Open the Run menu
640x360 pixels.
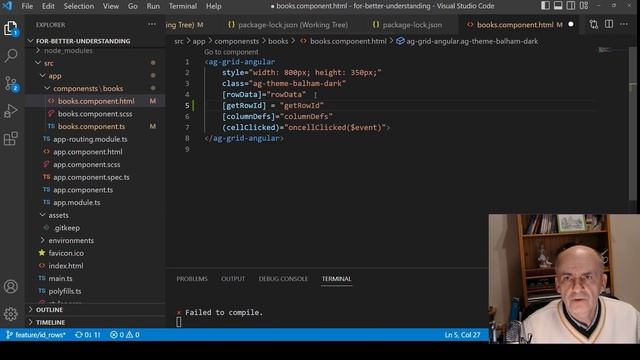point(153,6)
